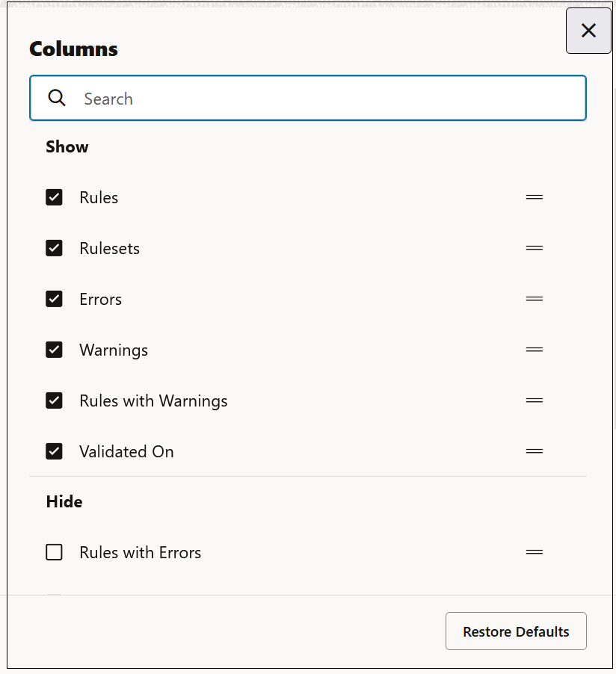Click the magnifying glass search icon
The height and width of the screenshot is (674, 616).
[x=57, y=97]
